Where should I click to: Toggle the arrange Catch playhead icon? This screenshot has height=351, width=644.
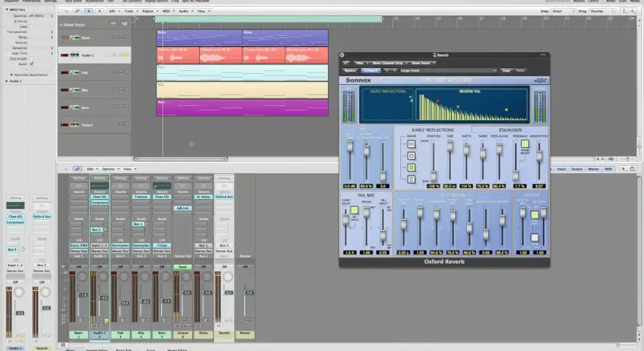[x=89, y=11]
